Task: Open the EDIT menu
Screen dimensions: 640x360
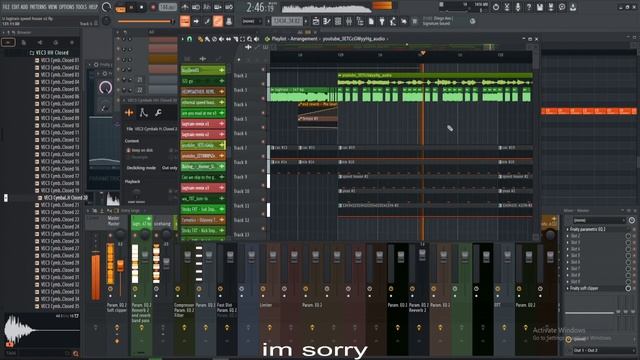Action: (16, 7)
